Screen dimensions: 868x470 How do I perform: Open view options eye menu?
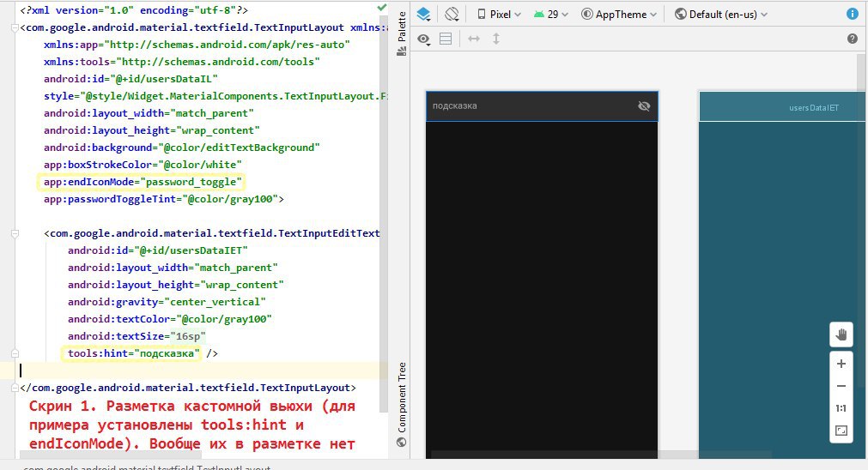click(424, 39)
